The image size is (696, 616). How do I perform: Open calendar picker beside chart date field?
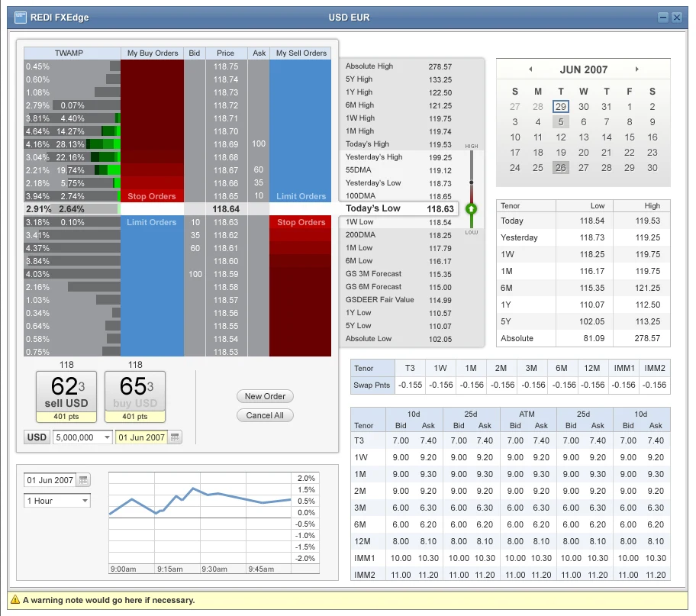pos(83,479)
